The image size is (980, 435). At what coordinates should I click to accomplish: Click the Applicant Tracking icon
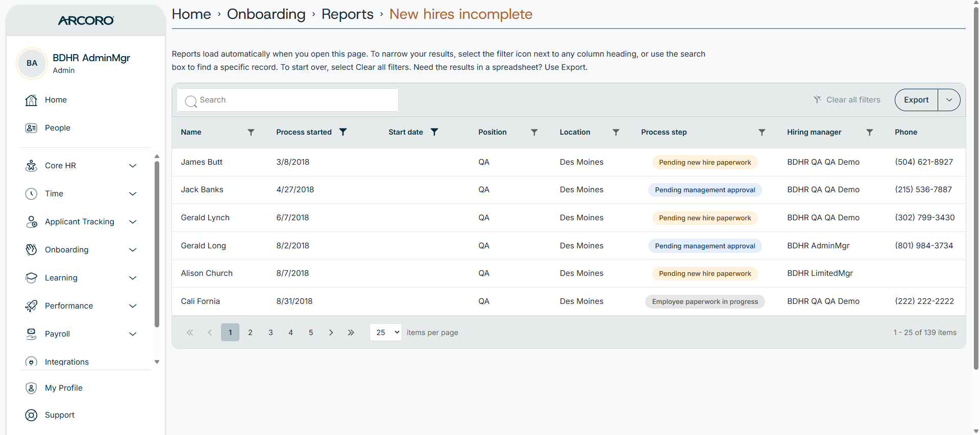tap(31, 222)
